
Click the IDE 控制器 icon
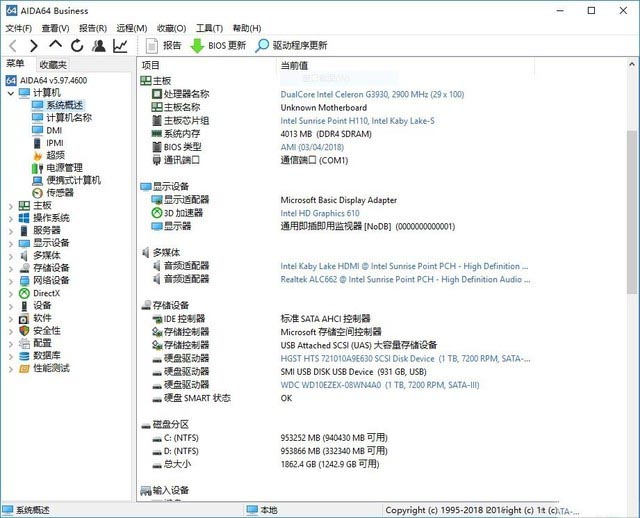coord(157,319)
